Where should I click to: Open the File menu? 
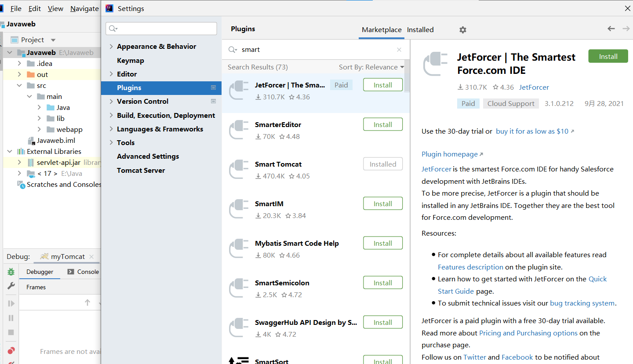click(16, 9)
